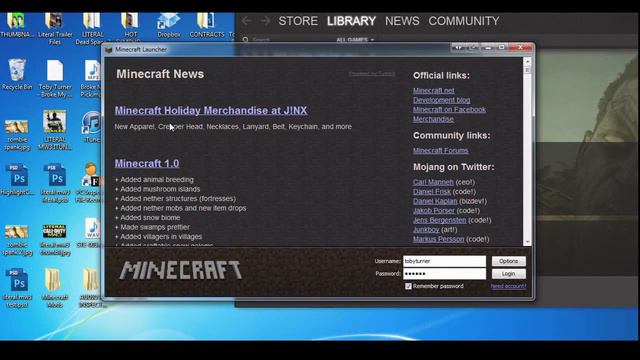Viewport: 640px width, 360px height.
Task: Select the zombie spank.jpg desktop image
Action: (x=17, y=135)
